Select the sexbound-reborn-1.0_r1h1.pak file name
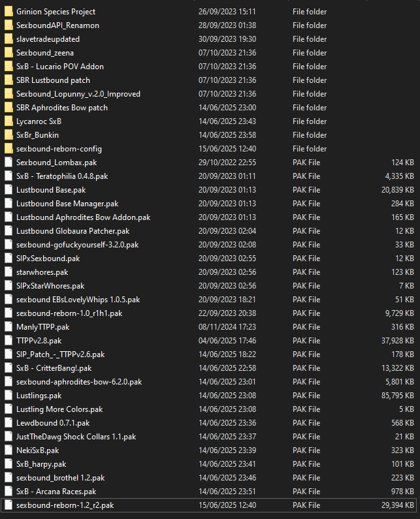This screenshot has width=420, height=519. pos(69,313)
